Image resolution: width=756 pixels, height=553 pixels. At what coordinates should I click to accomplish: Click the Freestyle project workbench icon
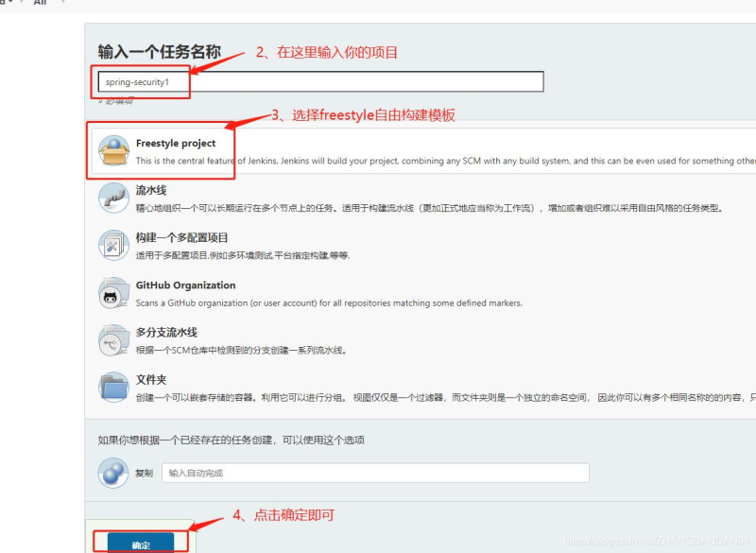coord(113,148)
